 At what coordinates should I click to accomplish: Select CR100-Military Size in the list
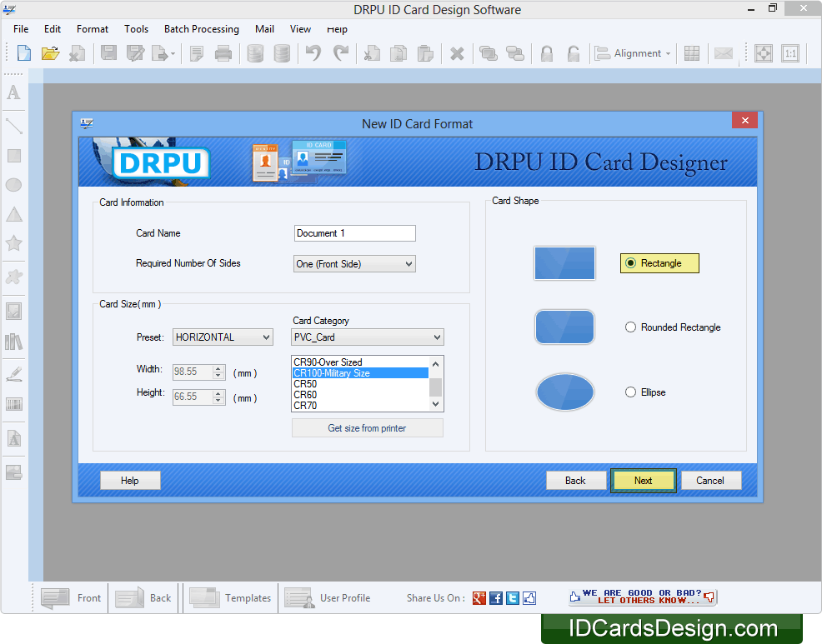pyautogui.click(x=360, y=373)
